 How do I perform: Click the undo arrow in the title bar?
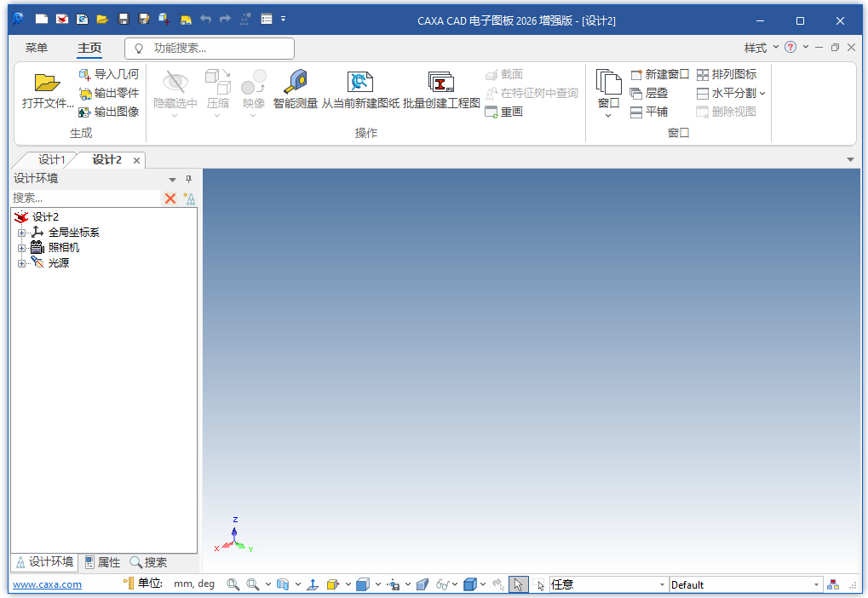coord(205,20)
